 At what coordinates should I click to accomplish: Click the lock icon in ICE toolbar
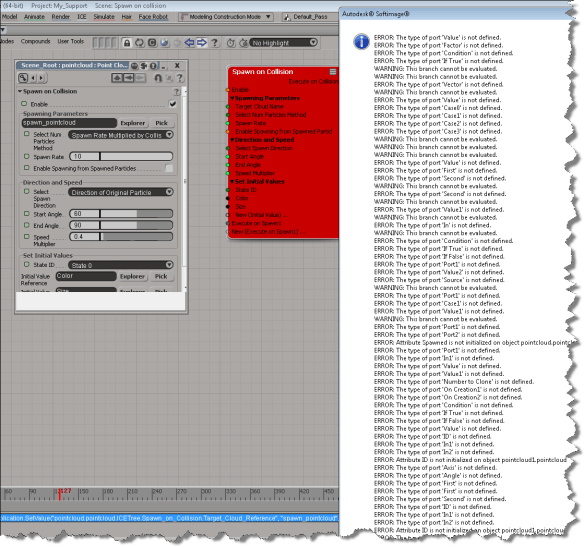point(127,43)
